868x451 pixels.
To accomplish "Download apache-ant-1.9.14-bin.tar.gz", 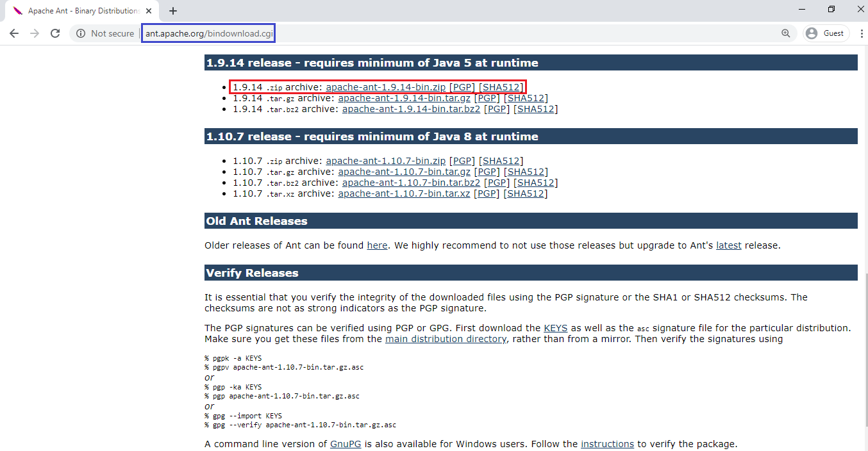I will [404, 98].
